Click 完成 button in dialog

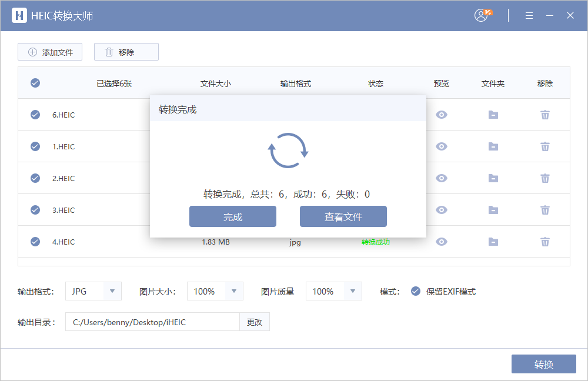233,216
